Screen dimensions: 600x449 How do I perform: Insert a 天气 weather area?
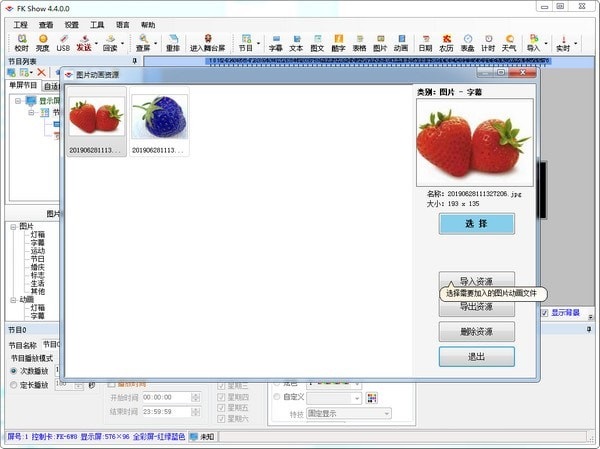509,43
